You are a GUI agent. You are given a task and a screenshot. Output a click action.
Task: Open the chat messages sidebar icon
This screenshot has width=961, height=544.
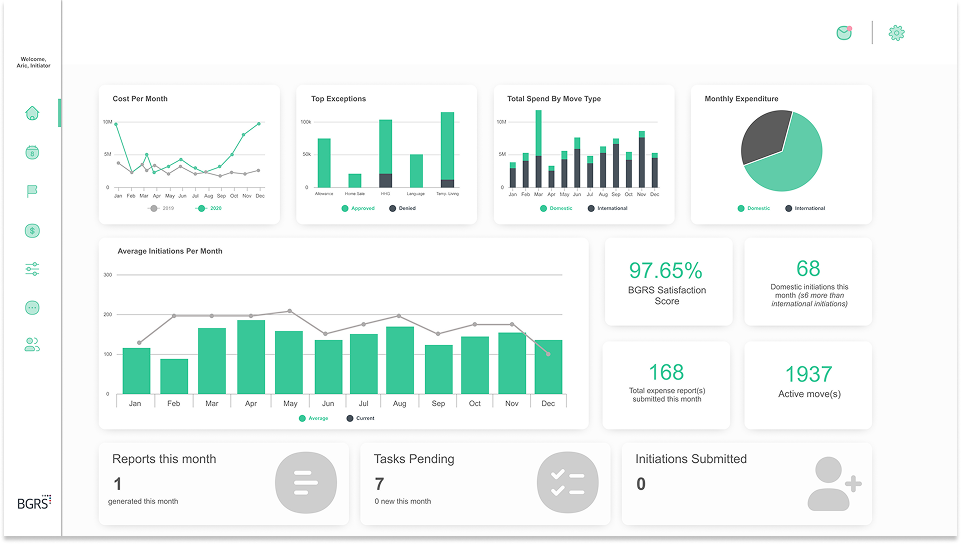32,308
